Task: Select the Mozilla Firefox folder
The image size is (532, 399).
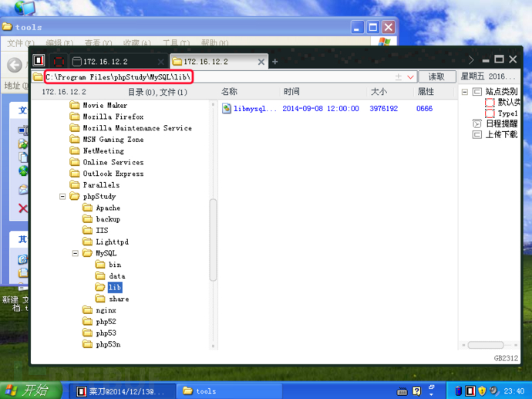Action: pyautogui.click(x=106, y=117)
